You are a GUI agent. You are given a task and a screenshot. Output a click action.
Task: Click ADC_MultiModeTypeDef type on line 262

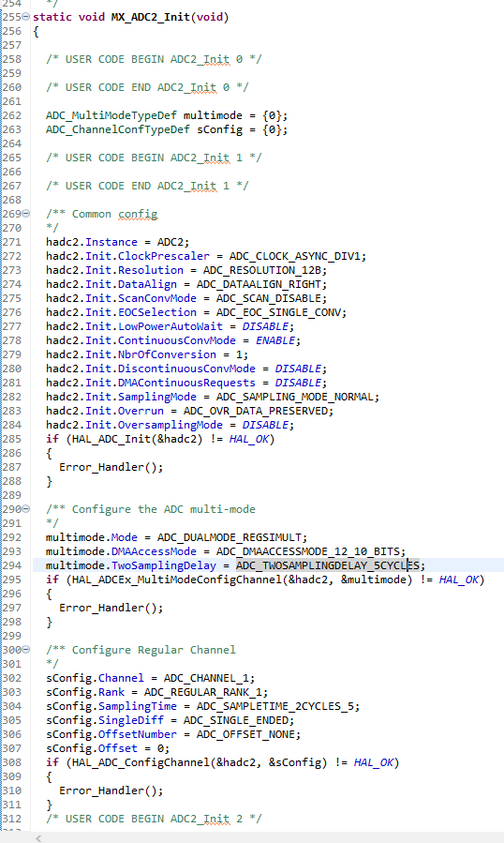(x=111, y=115)
